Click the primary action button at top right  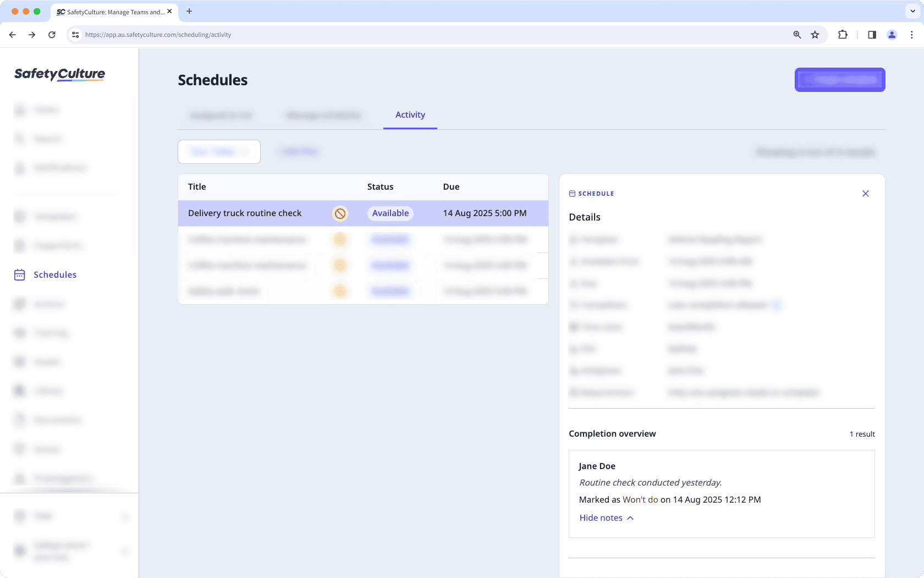click(x=839, y=79)
